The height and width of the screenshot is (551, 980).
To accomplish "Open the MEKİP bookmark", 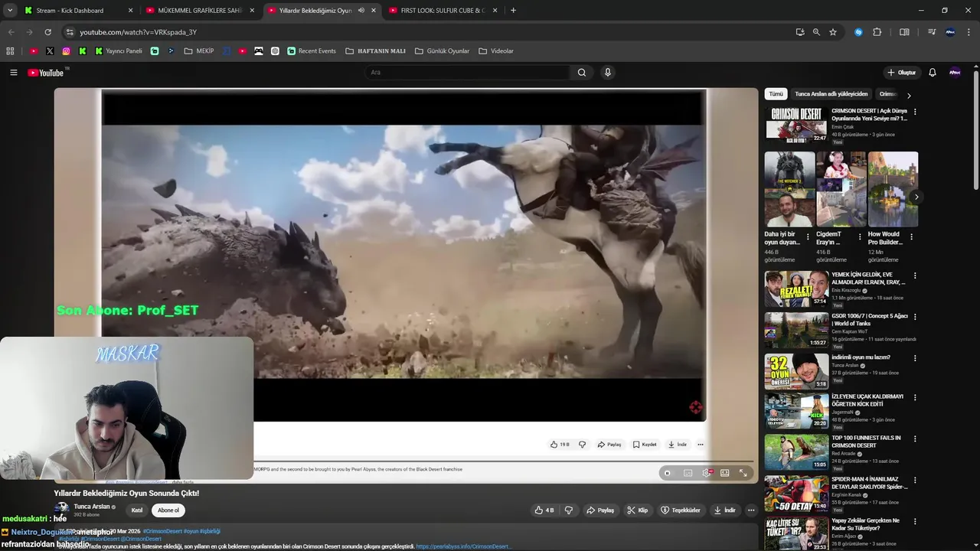I will [x=198, y=51].
